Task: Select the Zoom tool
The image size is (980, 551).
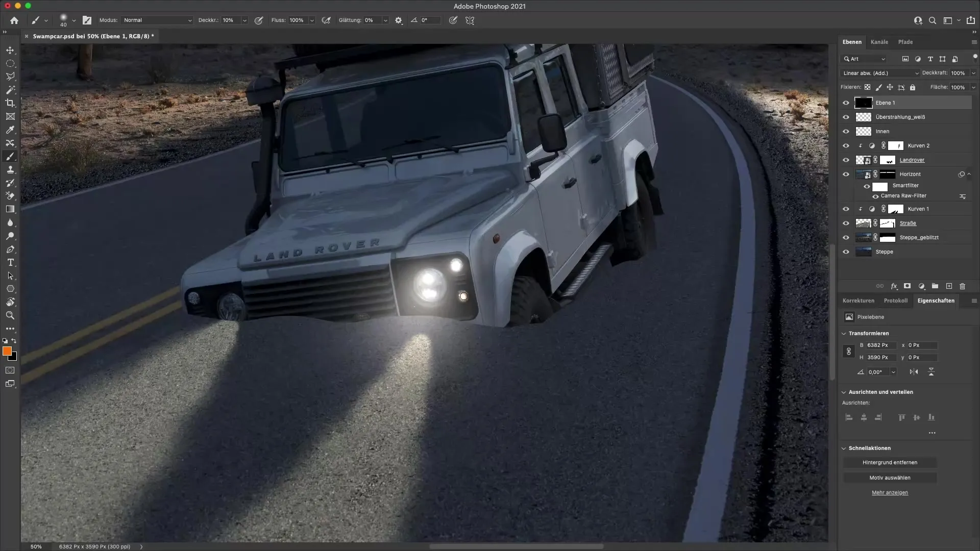Action: click(10, 315)
